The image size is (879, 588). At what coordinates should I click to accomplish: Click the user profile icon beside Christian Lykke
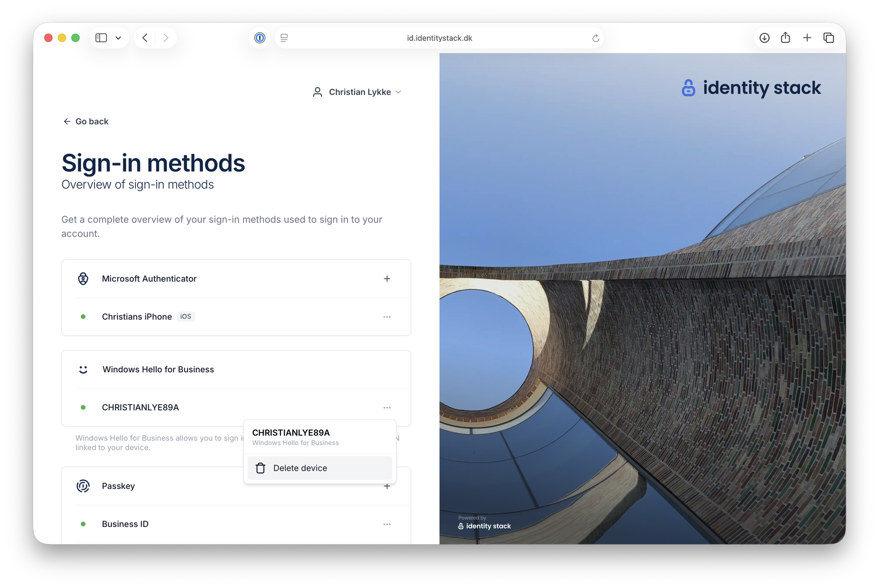[x=317, y=92]
